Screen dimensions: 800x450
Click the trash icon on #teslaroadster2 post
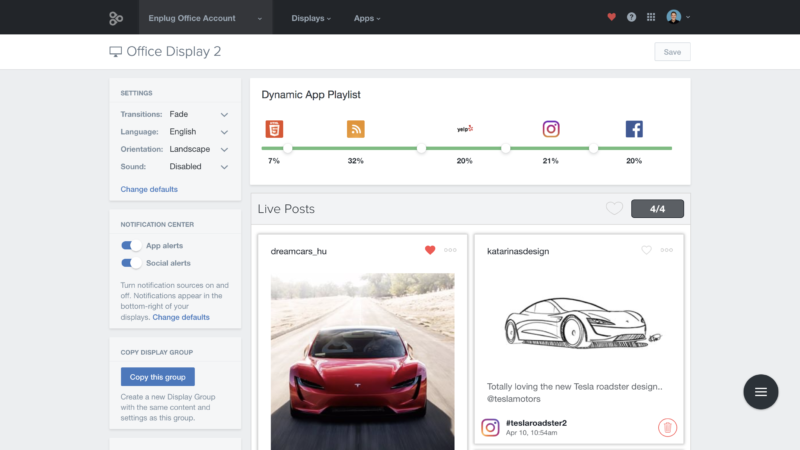[x=667, y=428]
